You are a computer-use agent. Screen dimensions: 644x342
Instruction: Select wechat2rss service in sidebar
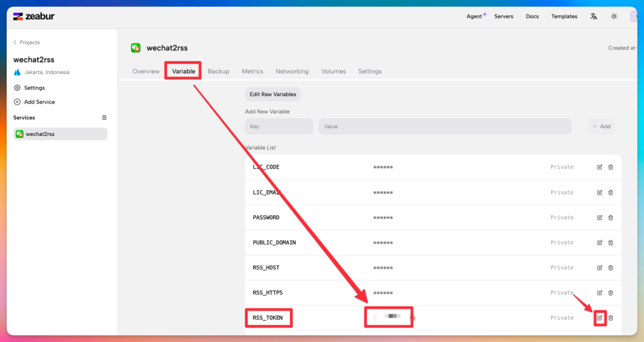point(60,134)
